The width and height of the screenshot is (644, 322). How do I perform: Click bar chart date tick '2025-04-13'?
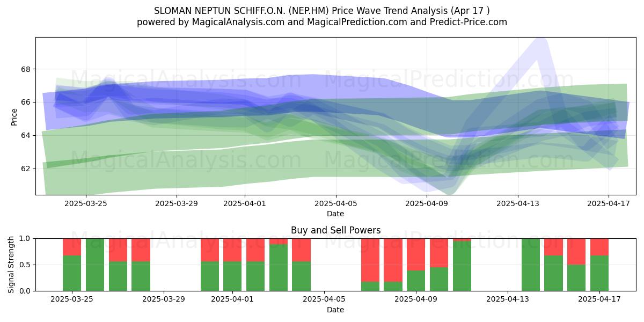click(x=508, y=299)
